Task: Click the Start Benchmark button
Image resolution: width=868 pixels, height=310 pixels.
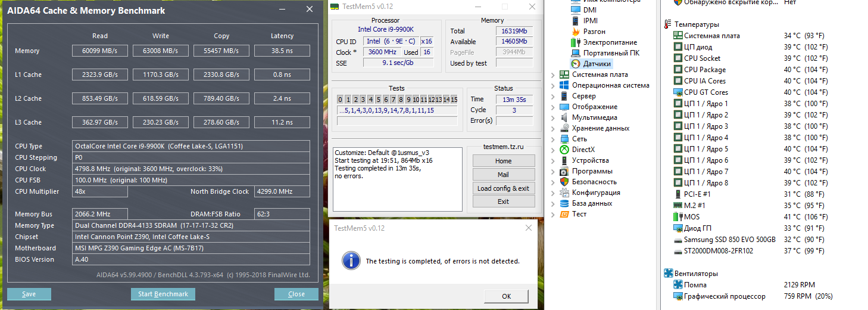Action: coord(163,294)
